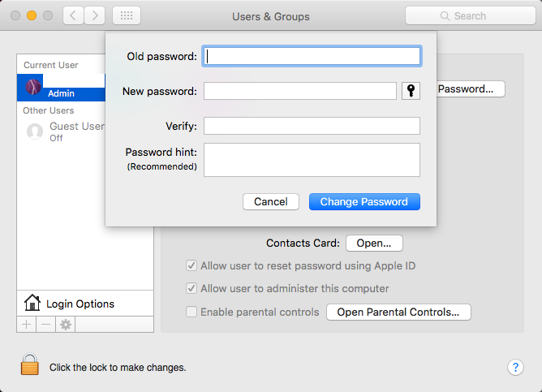Toggle Allow user to administer this computer
Screen dimensions: 542x392
191,288
